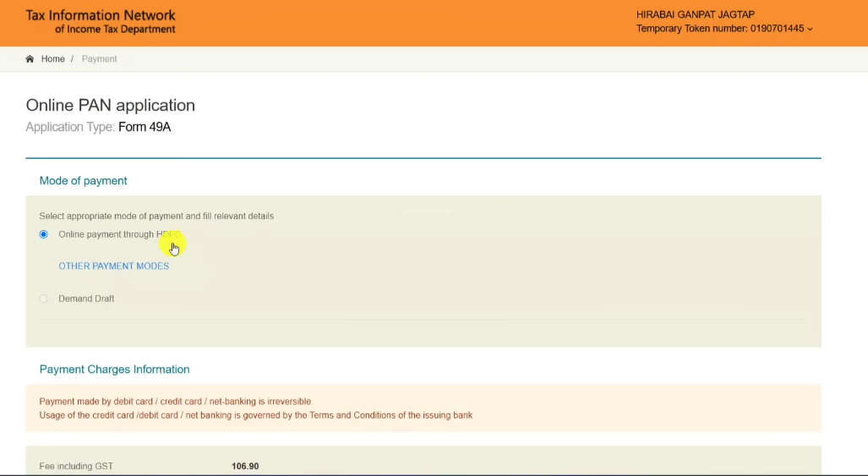Viewport: 868px width, 476px height.
Task: Click the Home icon in the breadcrumb
Action: (x=30, y=59)
